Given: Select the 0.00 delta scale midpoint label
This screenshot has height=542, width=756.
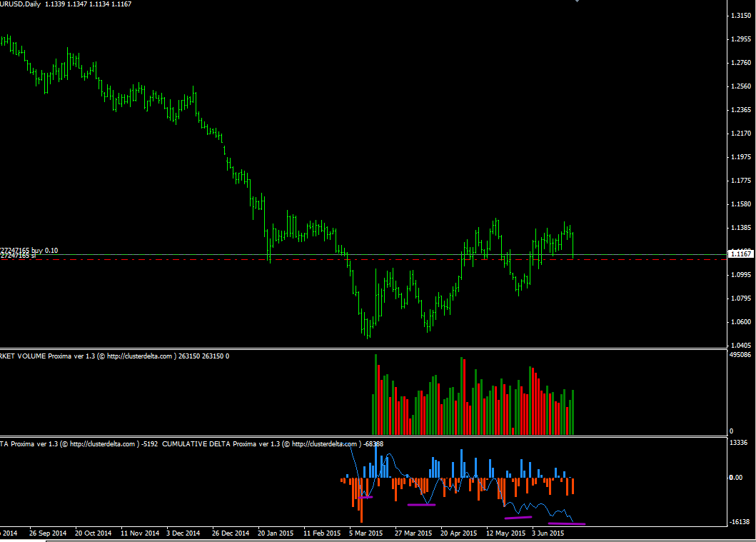Looking at the screenshot, I should [736, 478].
